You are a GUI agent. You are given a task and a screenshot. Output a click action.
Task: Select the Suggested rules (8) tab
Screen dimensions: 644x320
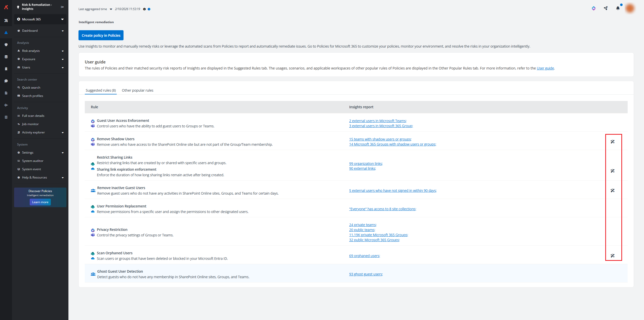pos(100,90)
